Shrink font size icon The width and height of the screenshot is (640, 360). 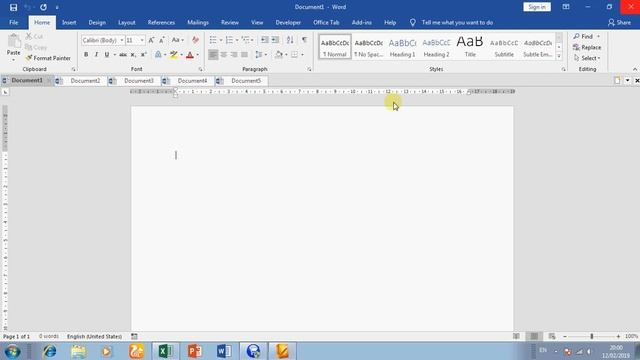click(162, 40)
